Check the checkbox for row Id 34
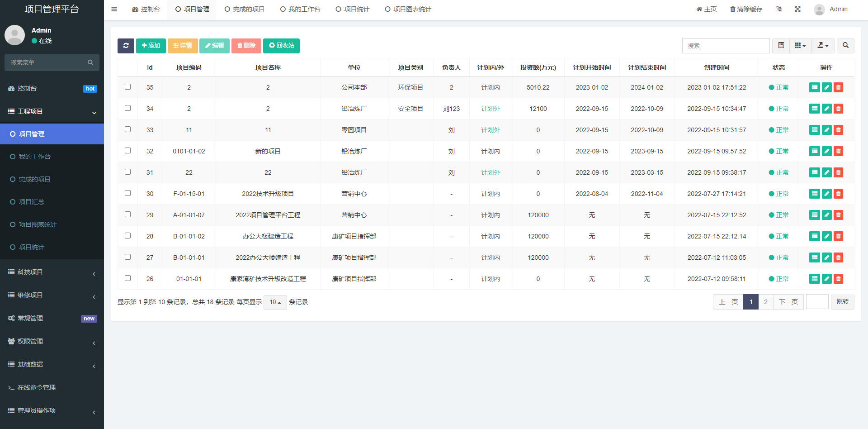The height and width of the screenshot is (429, 868). coord(127,108)
